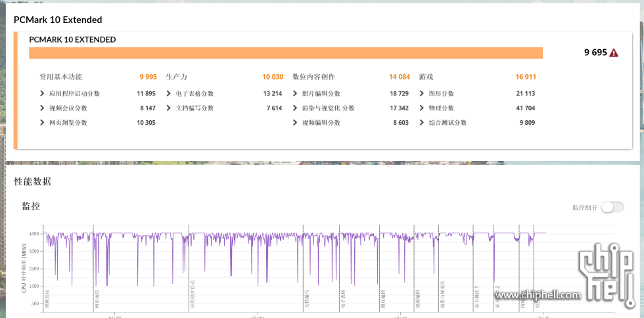Click the orange PCMark 10 Extended score bar
Screen dimensions: 644x318
[286, 53]
